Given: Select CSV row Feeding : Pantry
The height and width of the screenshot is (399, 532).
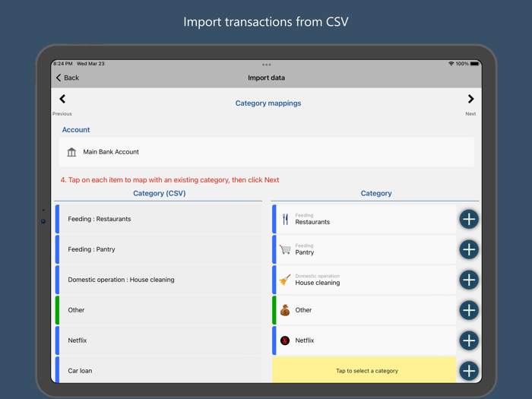Looking at the screenshot, I should pos(159,249).
